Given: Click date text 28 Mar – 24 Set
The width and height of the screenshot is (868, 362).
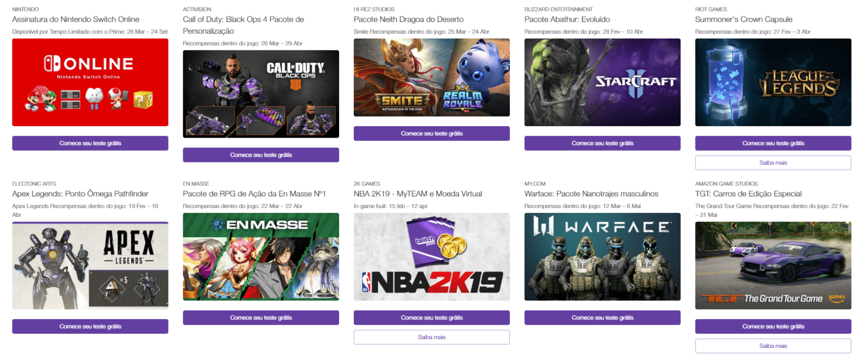Looking at the screenshot, I should pos(148,31).
